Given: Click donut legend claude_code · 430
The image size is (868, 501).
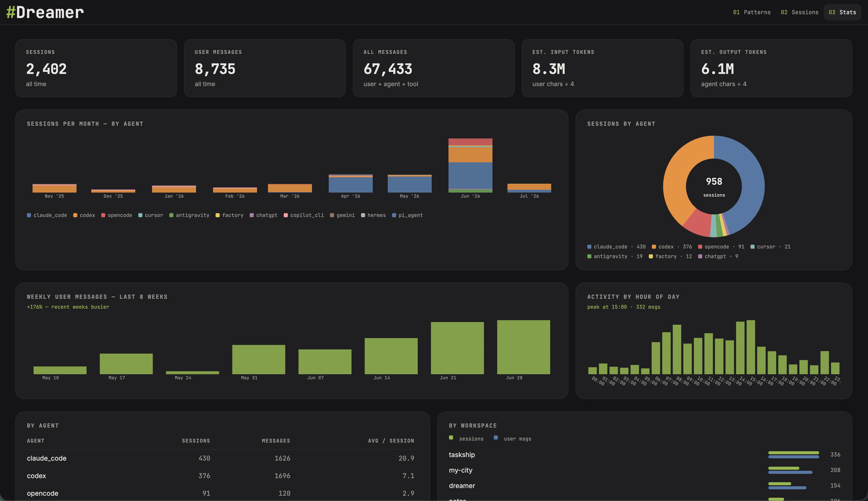Looking at the screenshot, I should pyautogui.click(x=616, y=247).
